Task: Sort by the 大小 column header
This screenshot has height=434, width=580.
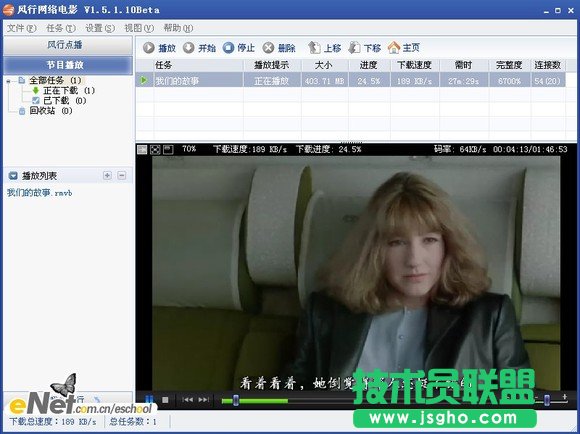Action: (x=324, y=65)
